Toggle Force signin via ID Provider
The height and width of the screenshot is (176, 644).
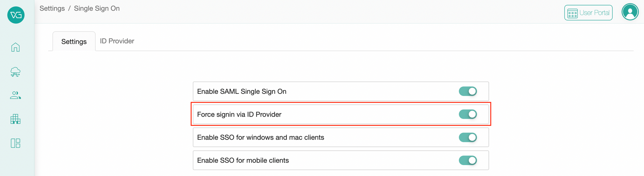tap(468, 114)
